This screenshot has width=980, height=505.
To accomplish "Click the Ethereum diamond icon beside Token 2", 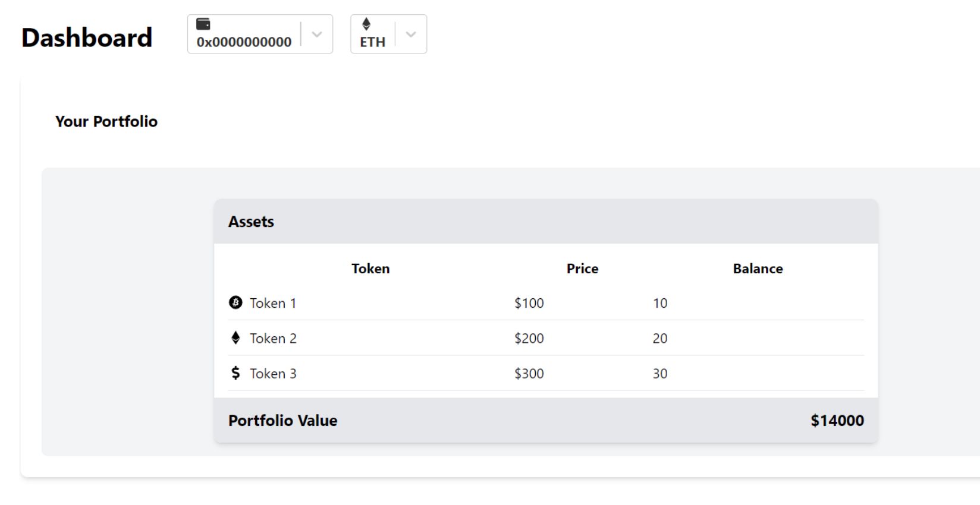I will [x=235, y=338].
